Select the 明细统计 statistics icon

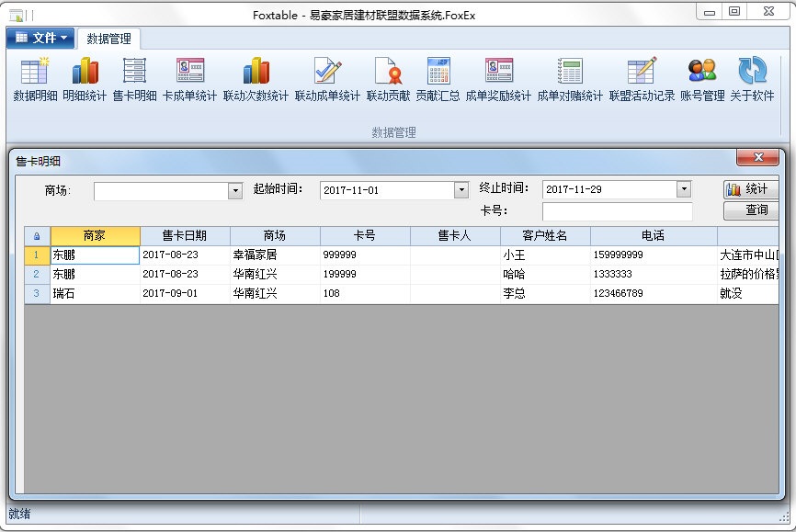coord(87,78)
